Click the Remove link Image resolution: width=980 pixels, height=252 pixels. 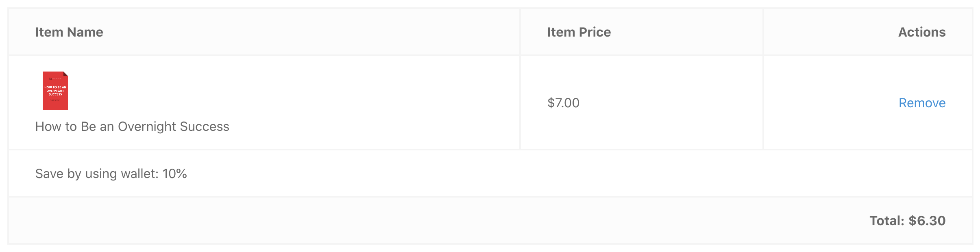click(922, 103)
